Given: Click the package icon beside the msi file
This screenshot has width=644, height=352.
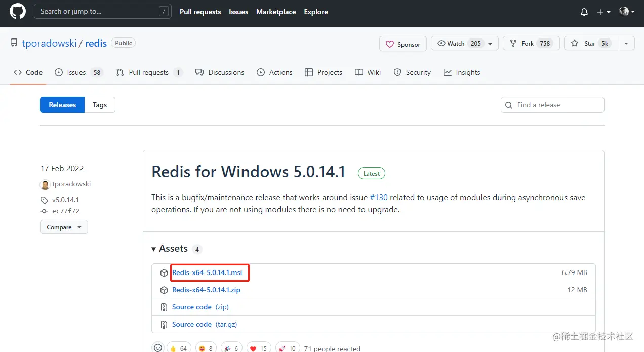Looking at the screenshot, I should (164, 273).
